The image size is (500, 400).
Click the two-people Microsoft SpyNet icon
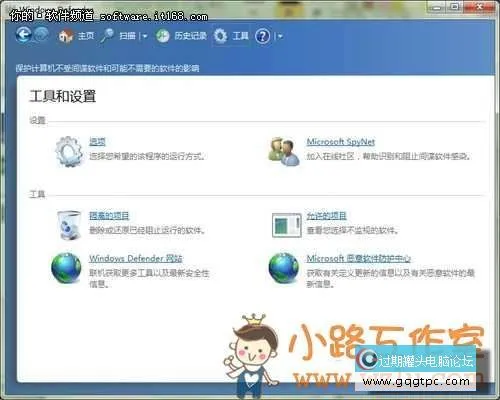point(284,152)
